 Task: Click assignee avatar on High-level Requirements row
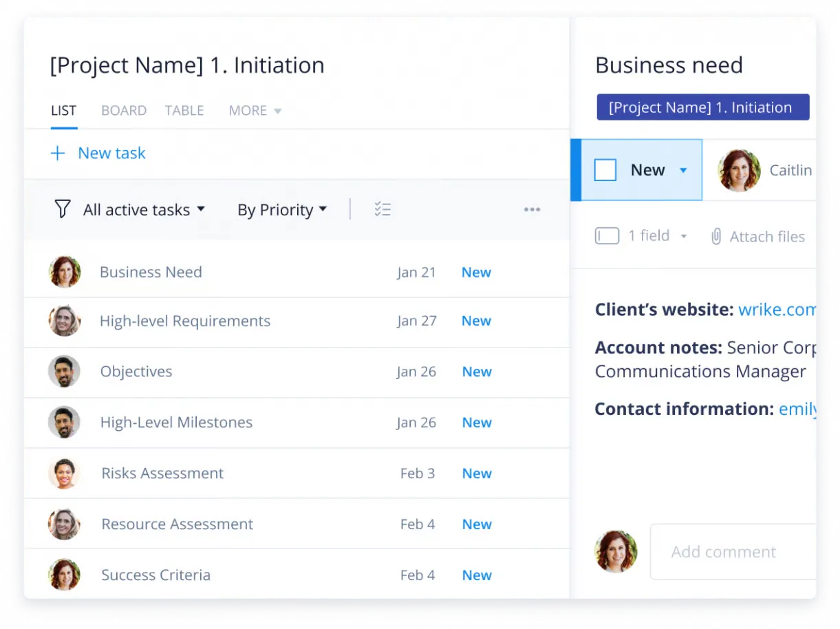65,321
